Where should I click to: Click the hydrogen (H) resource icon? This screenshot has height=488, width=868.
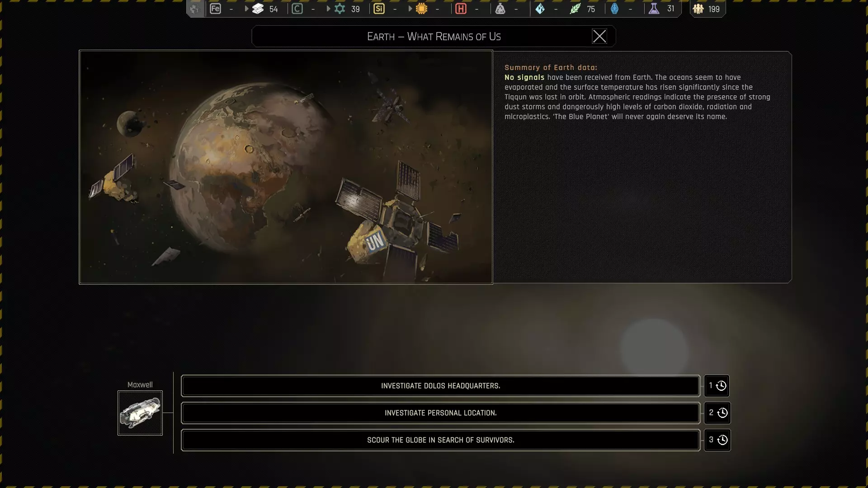(x=461, y=9)
